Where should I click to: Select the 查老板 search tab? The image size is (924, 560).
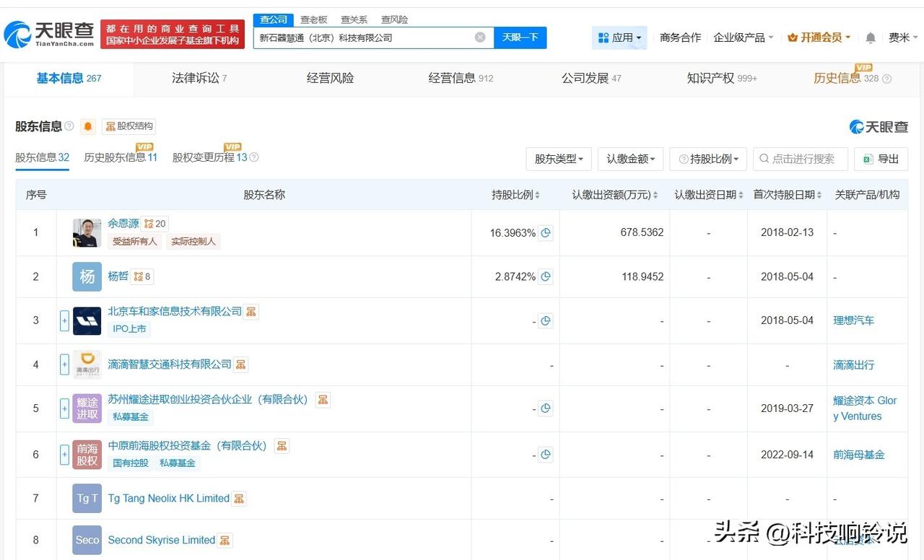(314, 19)
